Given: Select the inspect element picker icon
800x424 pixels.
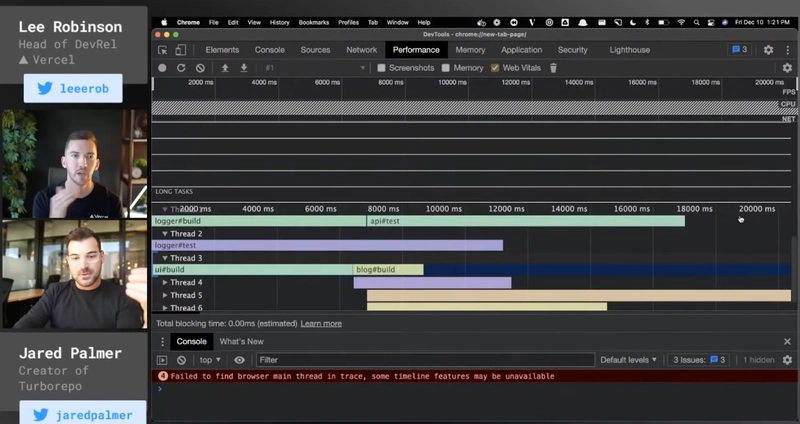Looking at the screenshot, I should (x=163, y=50).
